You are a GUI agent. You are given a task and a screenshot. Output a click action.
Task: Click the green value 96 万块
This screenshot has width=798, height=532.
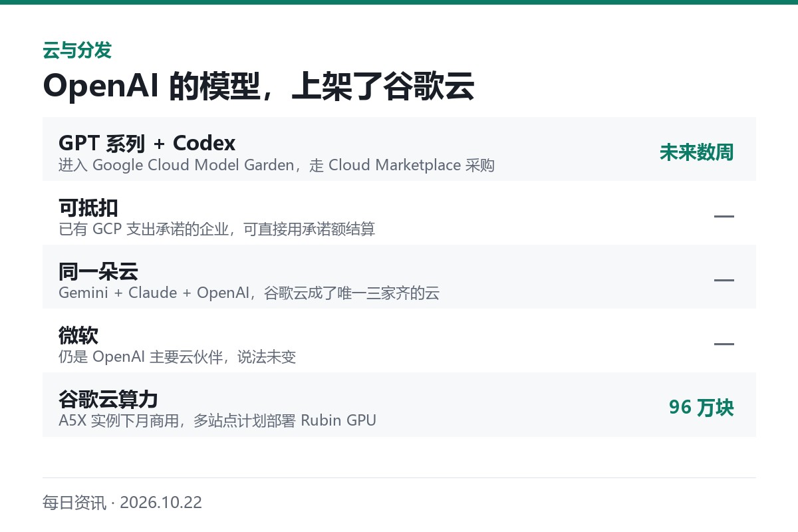coord(701,408)
